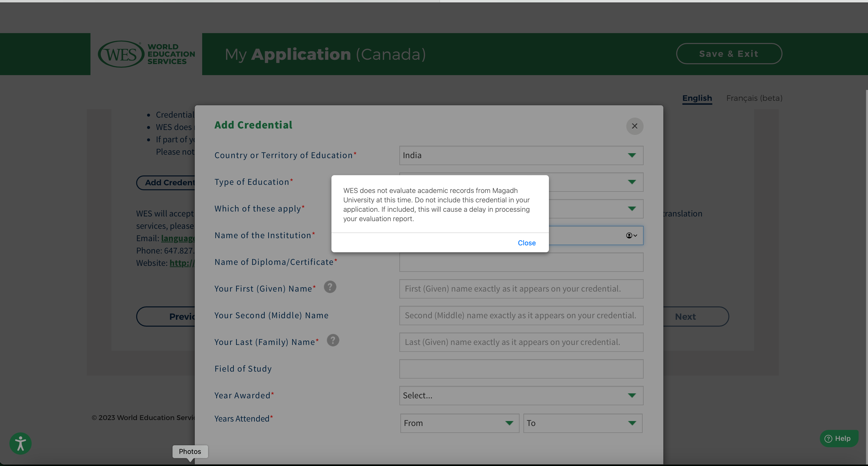Open the Years Attended From dropdown
The image size is (868, 466).
[460, 423]
